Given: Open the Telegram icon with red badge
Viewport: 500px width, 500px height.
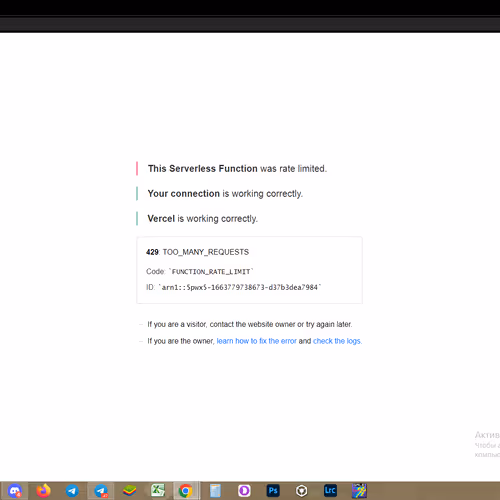Looking at the screenshot, I should click(x=101, y=491).
